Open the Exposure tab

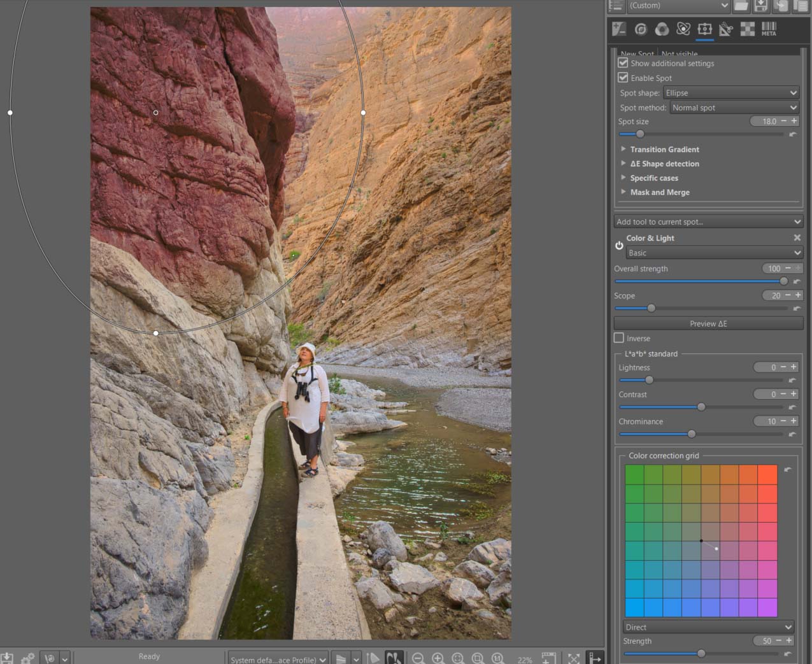click(618, 29)
